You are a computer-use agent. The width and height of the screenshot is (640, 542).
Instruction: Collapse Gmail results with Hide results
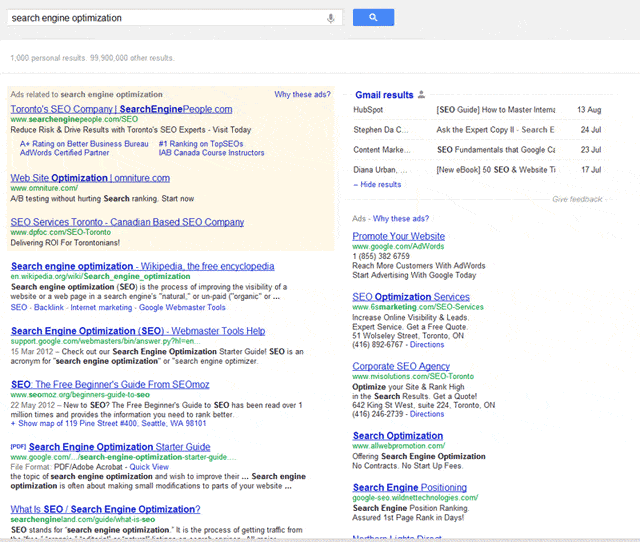[x=378, y=184]
